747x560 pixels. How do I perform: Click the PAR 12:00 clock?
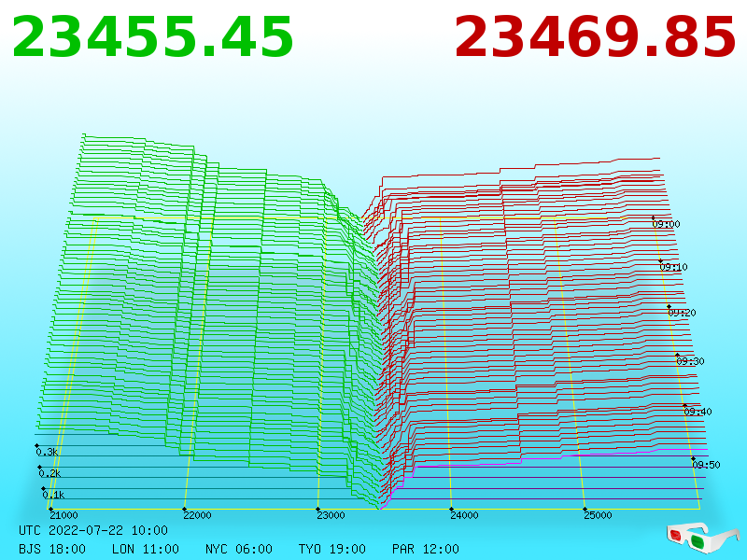click(x=426, y=549)
